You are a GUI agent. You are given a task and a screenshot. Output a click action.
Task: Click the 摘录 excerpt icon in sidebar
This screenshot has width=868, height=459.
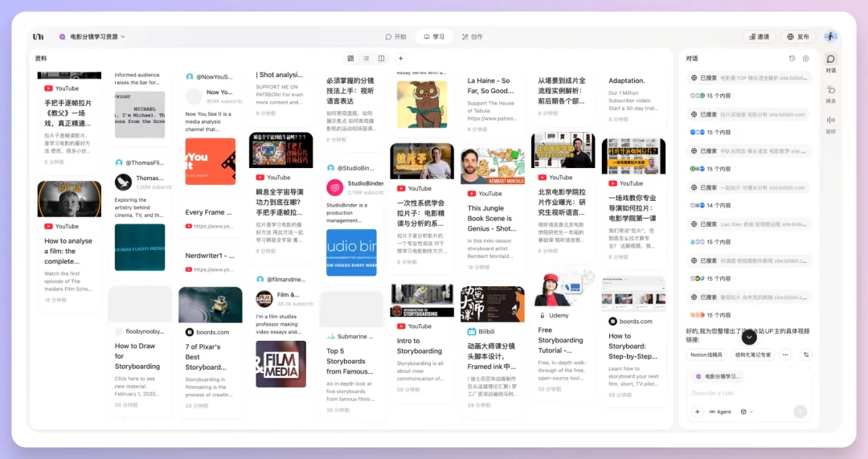[831, 90]
